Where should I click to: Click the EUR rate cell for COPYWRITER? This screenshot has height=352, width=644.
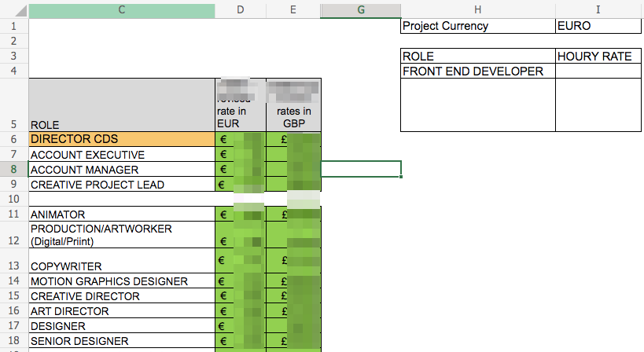tap(241, 261)
